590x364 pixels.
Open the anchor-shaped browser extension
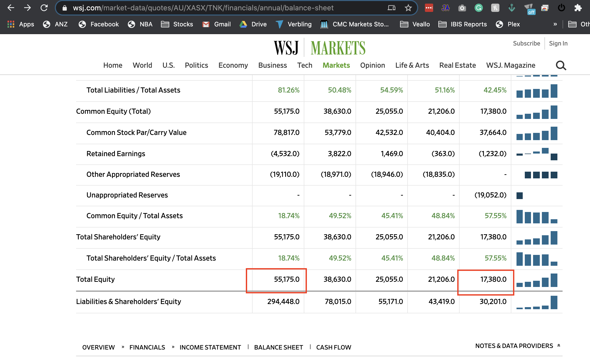pyautogui.click(x=512, y=8)
